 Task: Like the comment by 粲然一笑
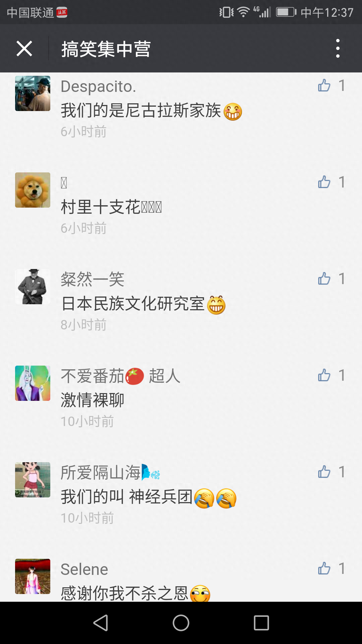click(324, 279)
